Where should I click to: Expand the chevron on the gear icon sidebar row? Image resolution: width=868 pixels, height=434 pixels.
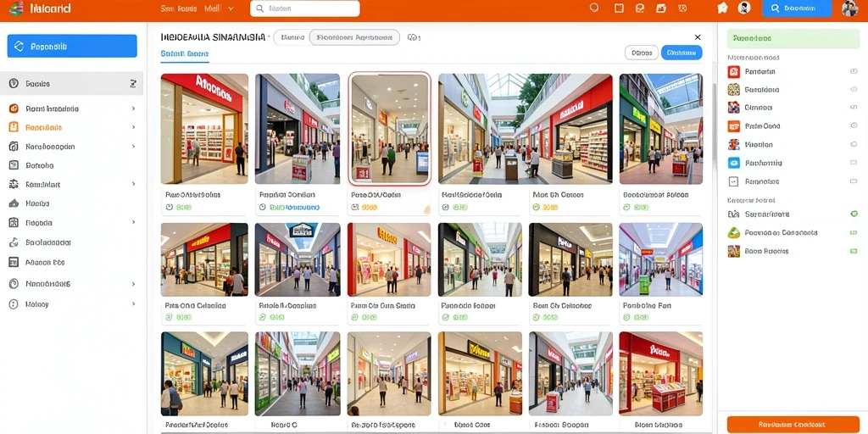coord(133,184)
